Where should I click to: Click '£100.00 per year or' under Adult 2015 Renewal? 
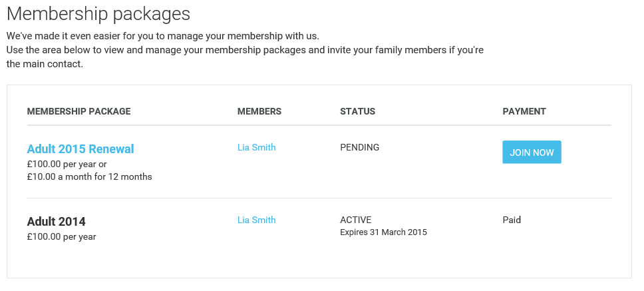(x=67, y=164)
